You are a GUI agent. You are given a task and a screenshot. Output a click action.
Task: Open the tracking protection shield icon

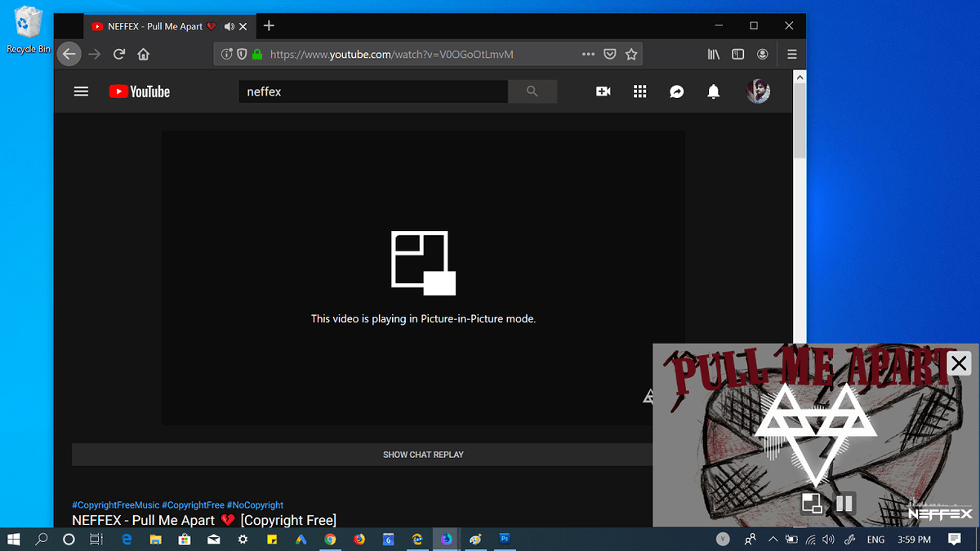point(241,54)
